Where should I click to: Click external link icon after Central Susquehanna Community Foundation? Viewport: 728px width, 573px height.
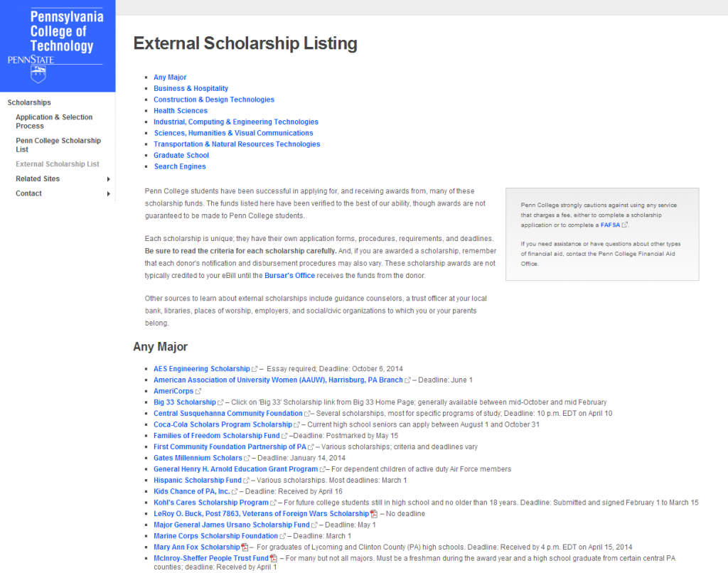pos(307,414)
